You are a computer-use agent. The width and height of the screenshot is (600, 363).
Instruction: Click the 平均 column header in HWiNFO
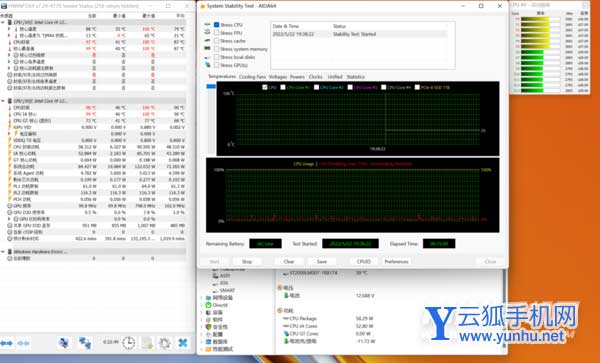click(180, 16)
